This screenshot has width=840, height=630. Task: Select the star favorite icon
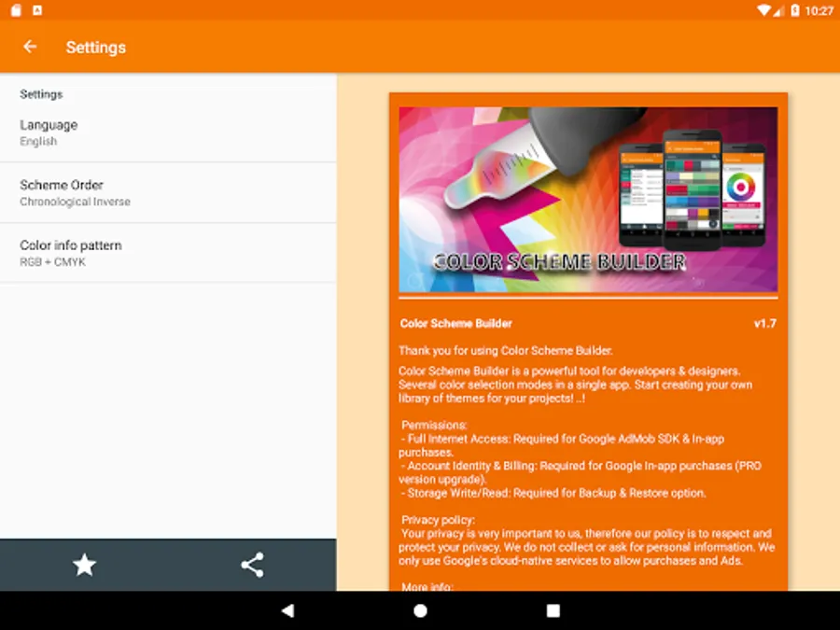tap(84, 565)
